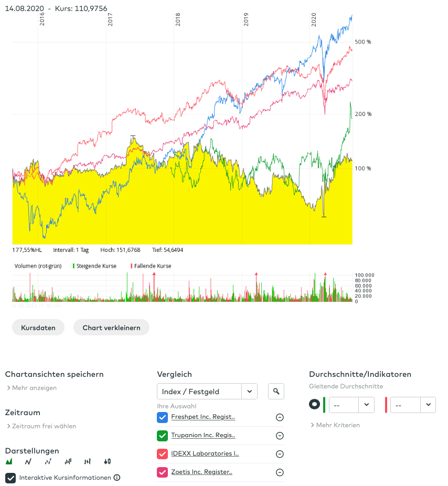This screenshot has height=486, width=448.
Task: Open the Freshpet Inc. Regist.. link
Action: click(203, 417)
